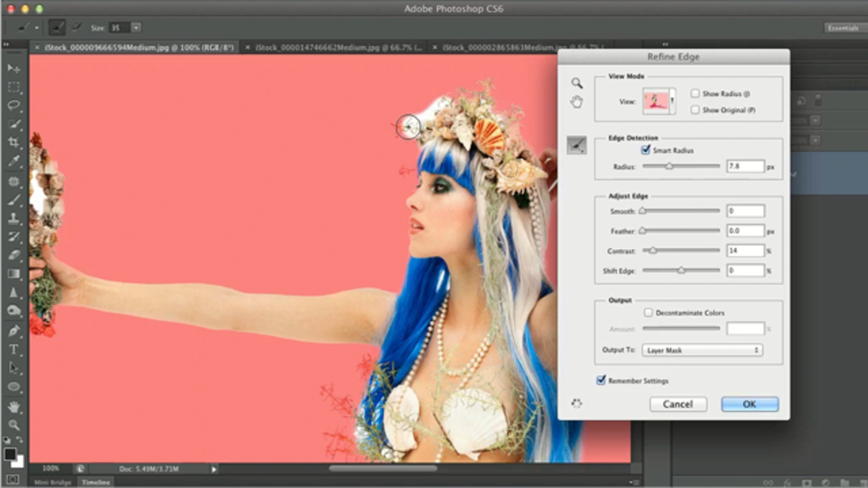This screenshot has width=868, height=488.
Task: Open the Output To dropdown
Action: (703, 350)
